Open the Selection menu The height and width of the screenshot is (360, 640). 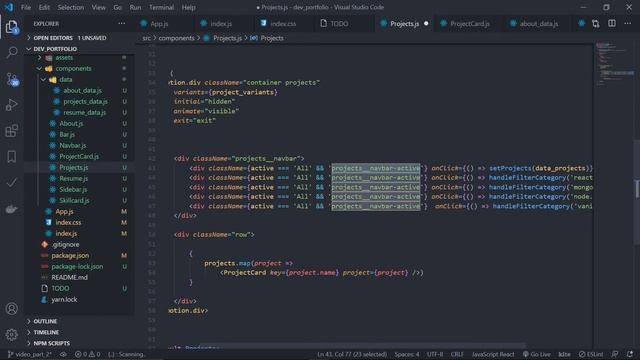[71, 7]
